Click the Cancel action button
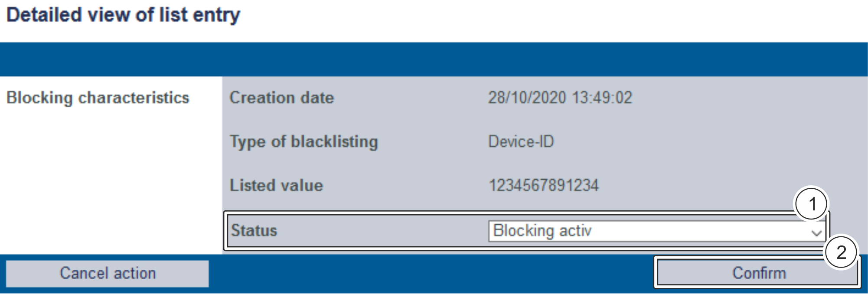The height and width of the screenshot is (297, 868). [x=107, y=274]
